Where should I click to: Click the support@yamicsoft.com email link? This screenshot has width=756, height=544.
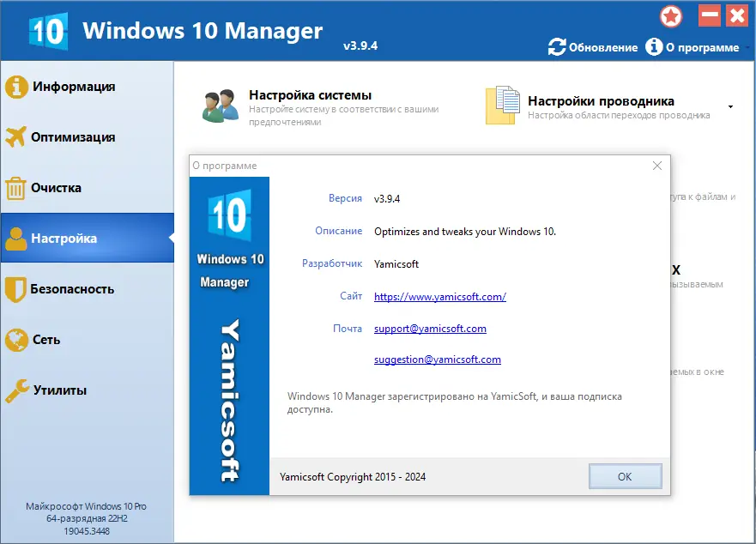point(430,329)
